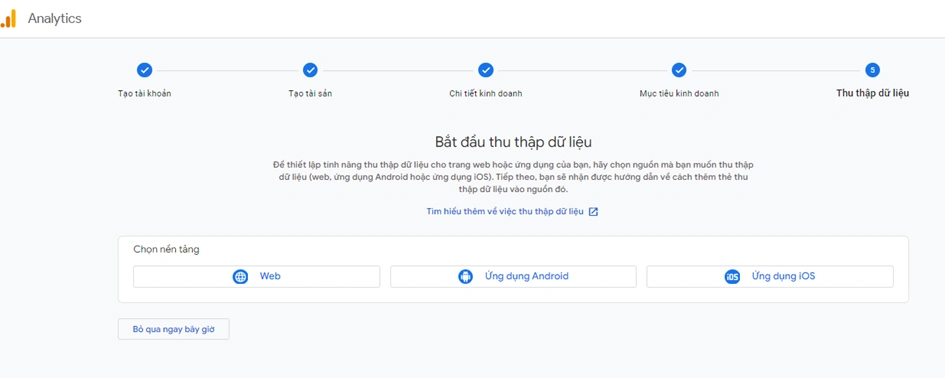Screen dimensions: 945x378
Task: Select the Thu thập dữ liệu step label
Action: click(x=873, y=93)
